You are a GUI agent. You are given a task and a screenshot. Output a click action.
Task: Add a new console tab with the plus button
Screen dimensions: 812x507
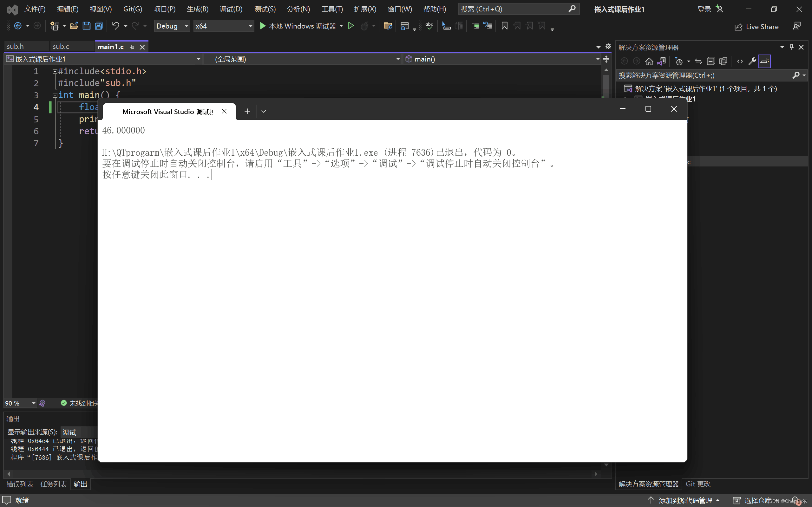247,112
